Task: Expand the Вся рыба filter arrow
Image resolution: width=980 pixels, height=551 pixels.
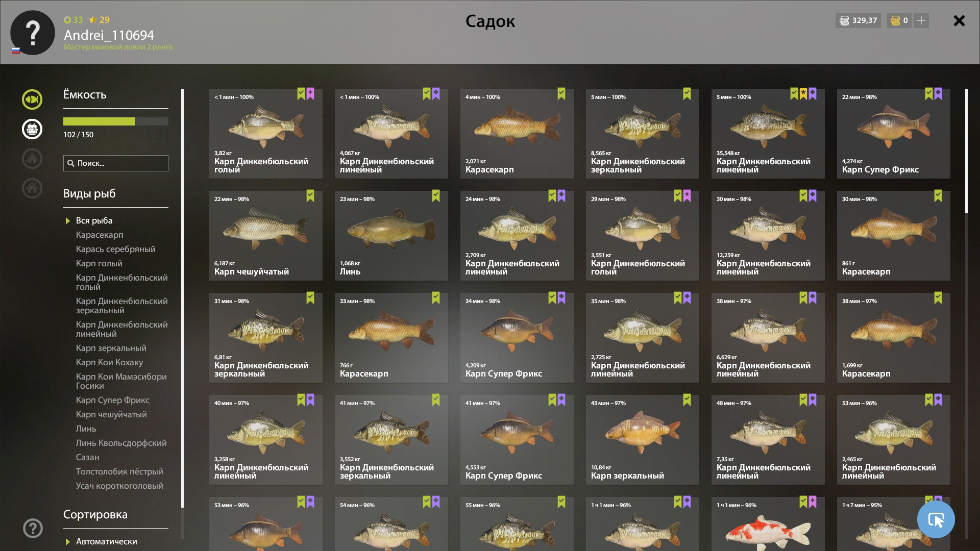Action: [68, 221]
